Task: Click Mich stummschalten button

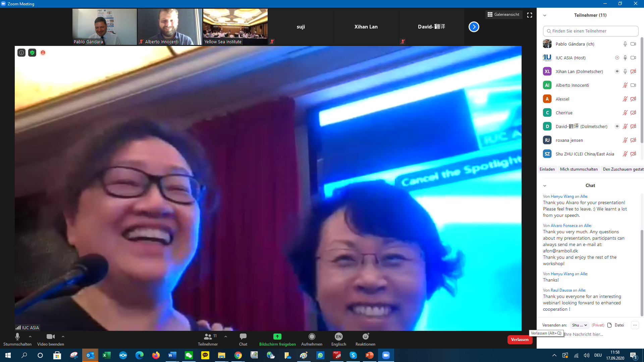Action: click(x=579, y=169)
